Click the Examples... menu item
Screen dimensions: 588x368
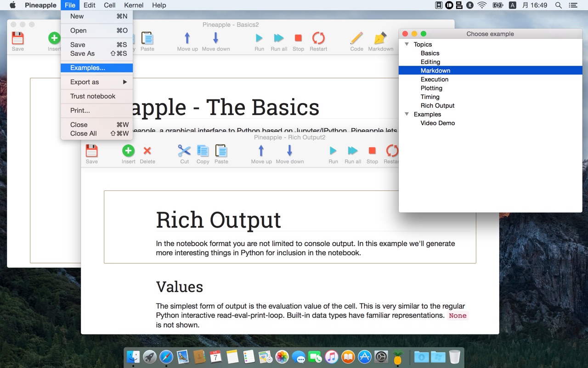coord(96,68)
